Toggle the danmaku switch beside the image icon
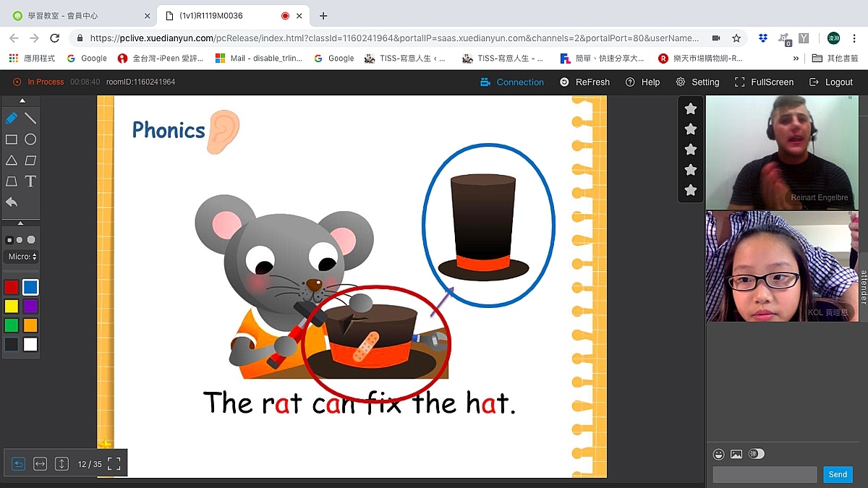This screenshot has height=488, width=868. [757, 454]
